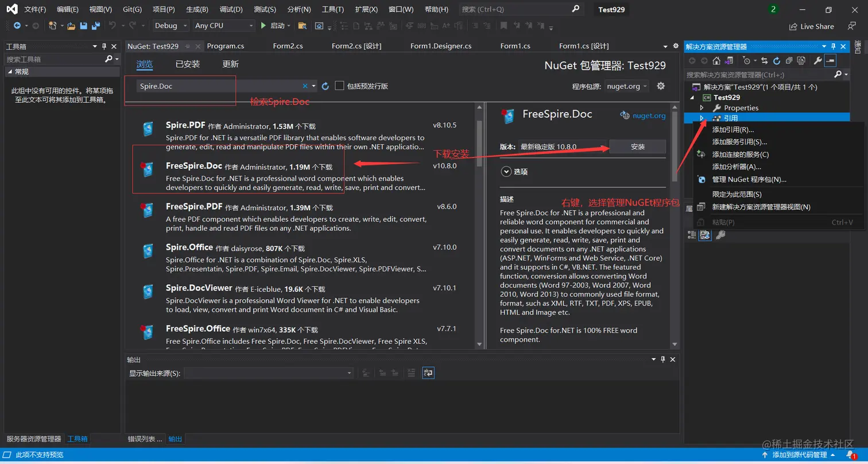Open the Spire.Doc search box dropdown arrow

pyautogui.click(x=313, y=86)
